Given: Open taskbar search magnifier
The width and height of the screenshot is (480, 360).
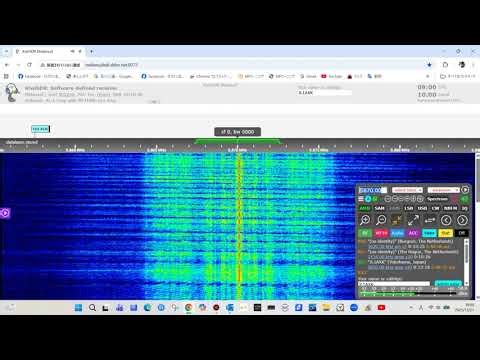Looking at the screenshot, I should [92, 308].
